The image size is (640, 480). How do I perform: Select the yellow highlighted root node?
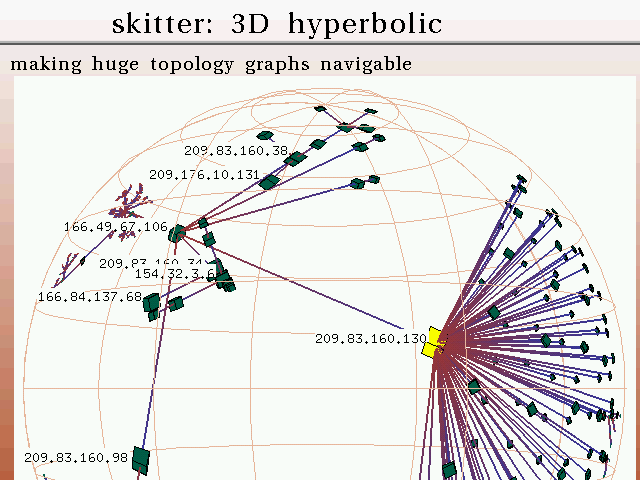[x=433, y=343]
